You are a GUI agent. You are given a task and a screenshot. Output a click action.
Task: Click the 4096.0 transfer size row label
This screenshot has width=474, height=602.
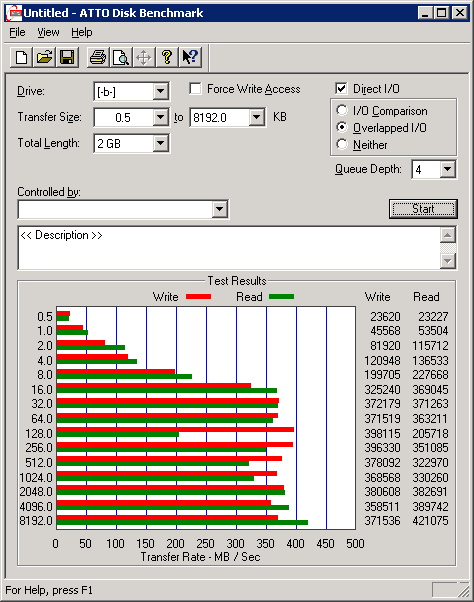(x=36, y=507)
